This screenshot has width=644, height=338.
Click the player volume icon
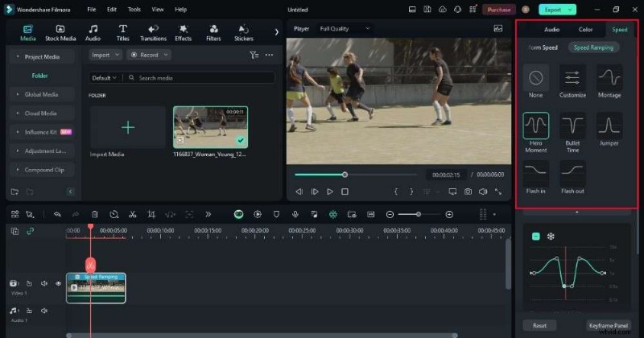tap(483, 192)
